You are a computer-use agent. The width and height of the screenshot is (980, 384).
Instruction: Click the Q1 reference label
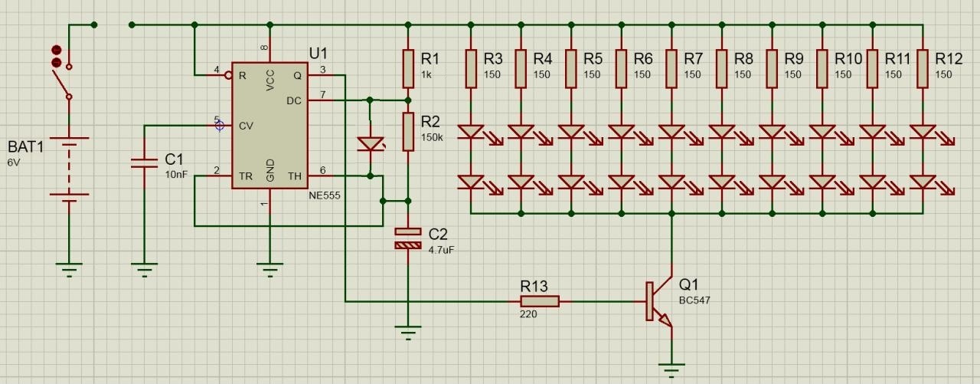[x=689, y=285]
